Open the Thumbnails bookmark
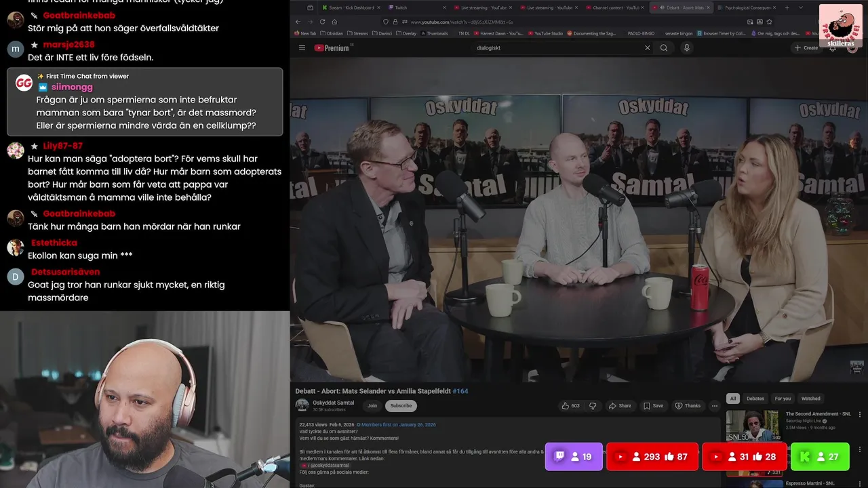The height and width of the screenshot is (488, 868). [x=434, y=33]
